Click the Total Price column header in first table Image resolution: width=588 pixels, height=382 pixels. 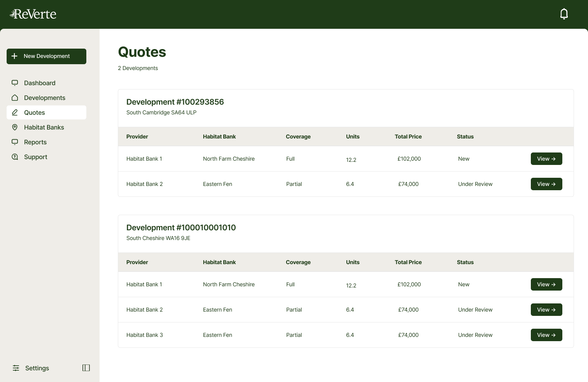click(x=408, y=137)
